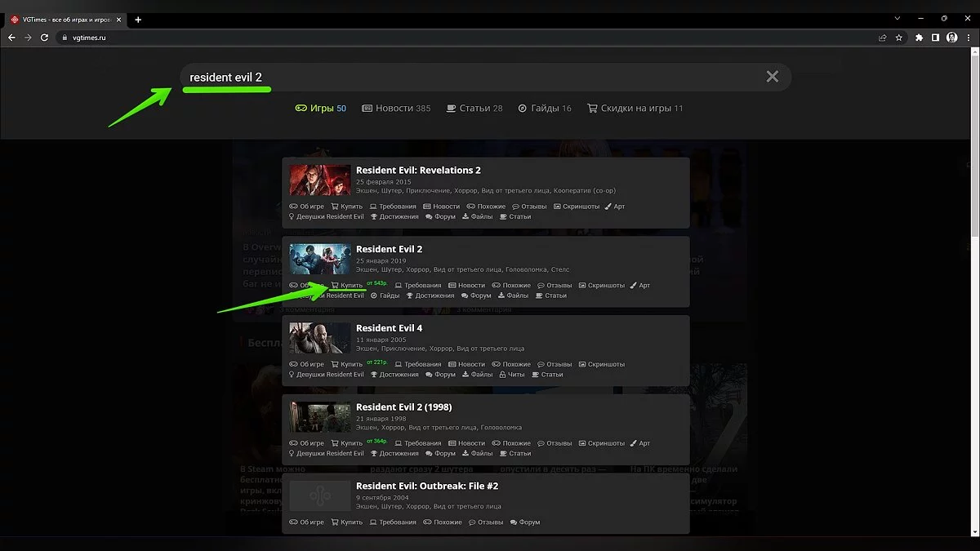Click Требования for Resident Evil: Revelations 2

point(393,207)
